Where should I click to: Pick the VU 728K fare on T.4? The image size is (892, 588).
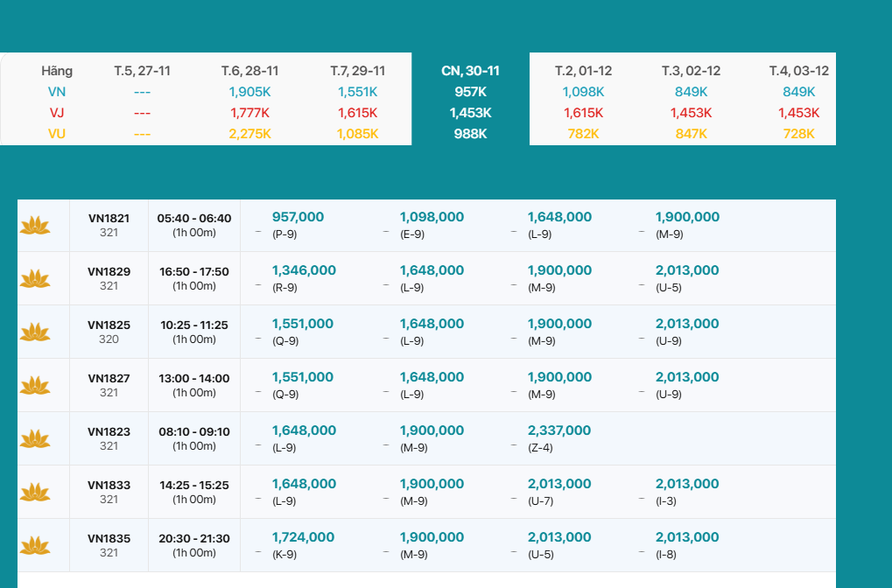(x=798, y=134)
